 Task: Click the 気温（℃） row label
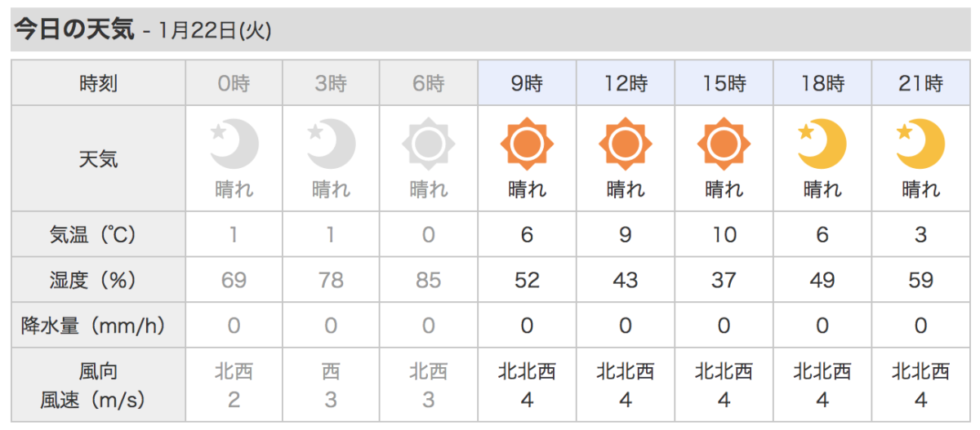click(99, 235)
